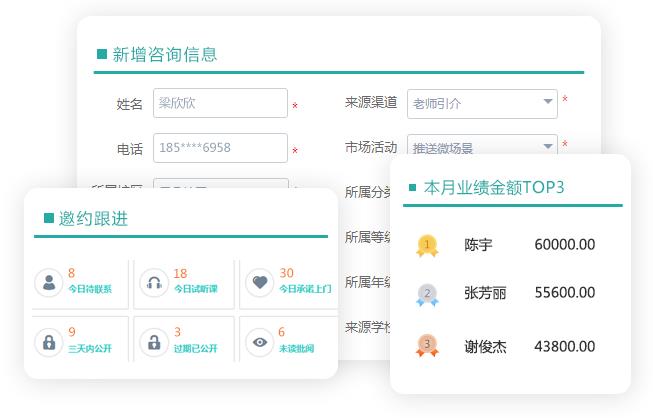This screenshot has width=653, height=418.
Task: Click the 姓名 input field
Action: click(220, 104)
